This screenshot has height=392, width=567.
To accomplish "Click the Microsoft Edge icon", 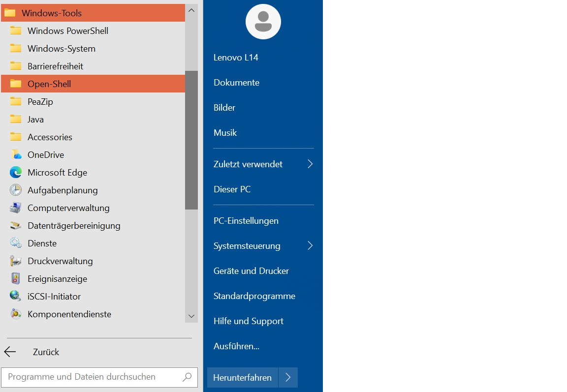I will click(x=16, y=172).
